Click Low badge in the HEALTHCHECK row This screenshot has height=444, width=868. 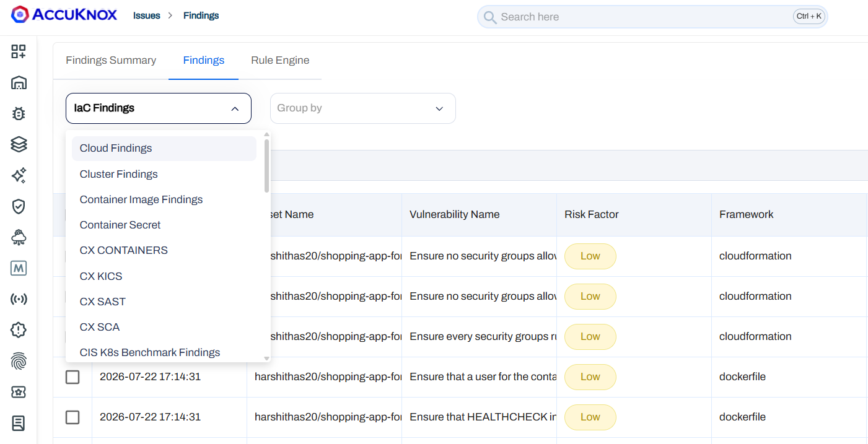(590, 417)
